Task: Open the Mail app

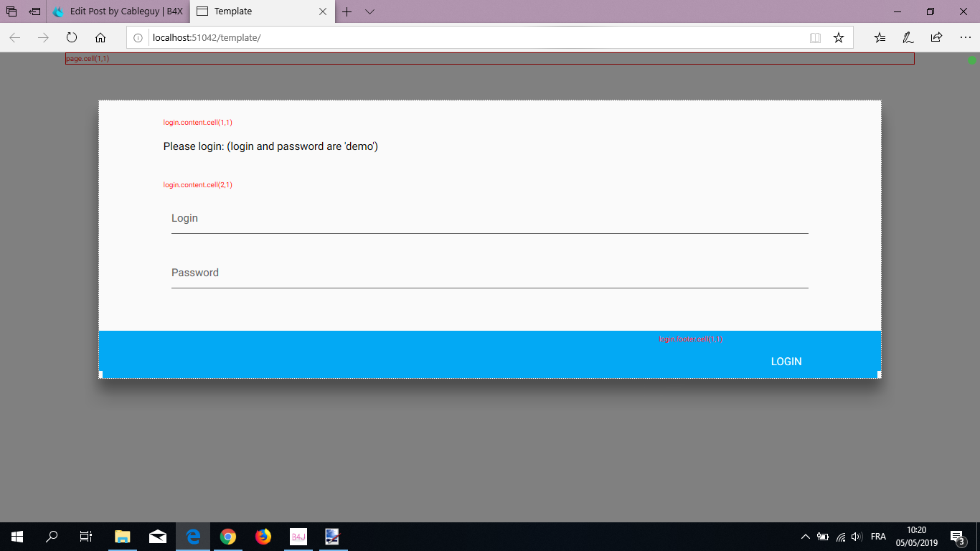Action: [158, 537]
